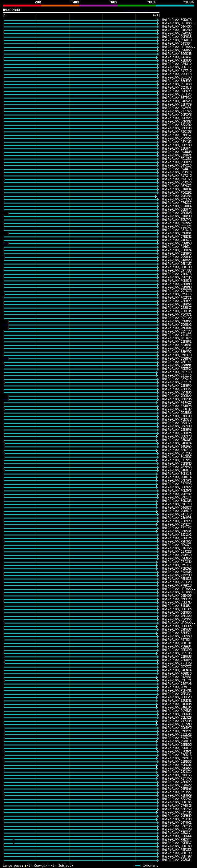Viewport: 197px width, 868px height.
Task: Select the UniRef100_P50372 label
Action: click(177, 545)
